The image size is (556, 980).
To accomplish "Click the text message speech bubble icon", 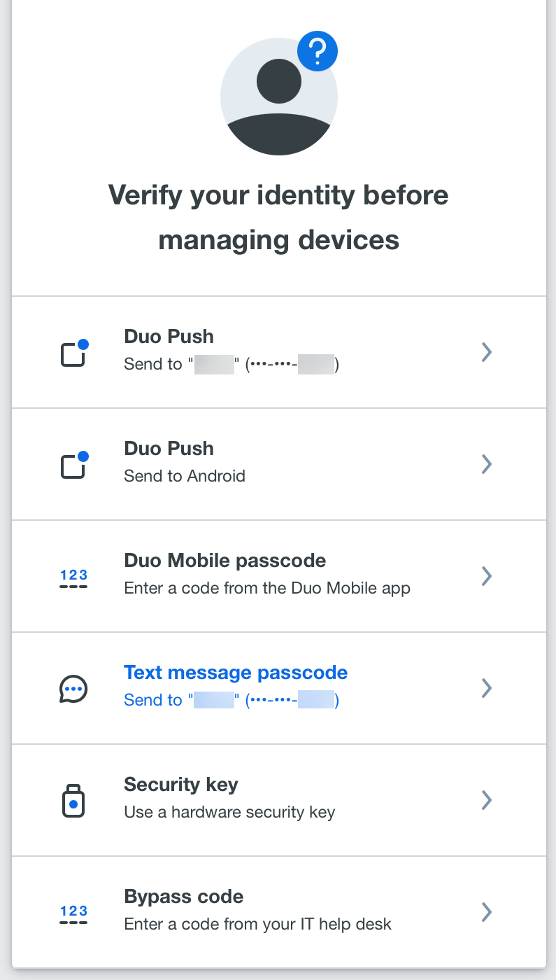I will 73,689.
